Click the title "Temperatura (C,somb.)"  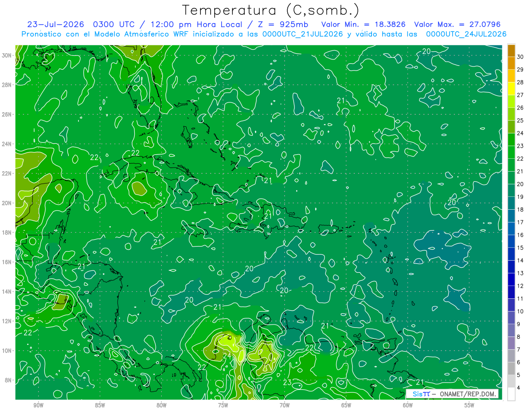(271, 10)
